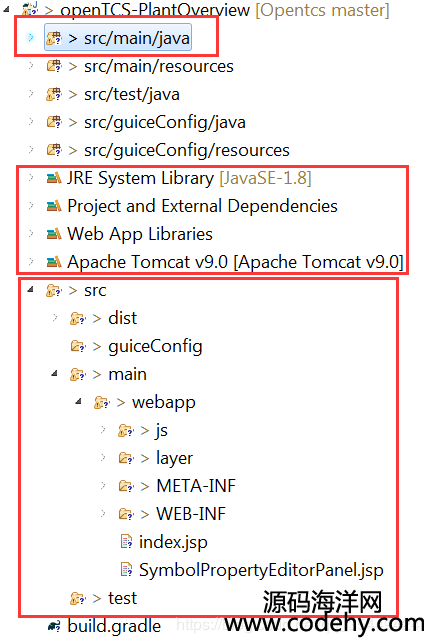Click the Apache Tomcat v9.0 library icon
The height and width of the screenshot is (643, 429).
[x=54, y=262]
